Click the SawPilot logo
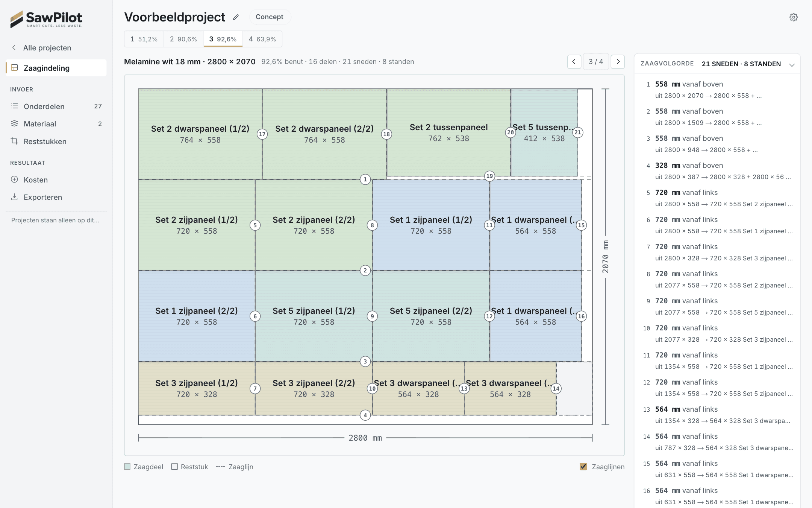Image resolution: width=812 pixels, height=508 pixels. pos(47,19)
